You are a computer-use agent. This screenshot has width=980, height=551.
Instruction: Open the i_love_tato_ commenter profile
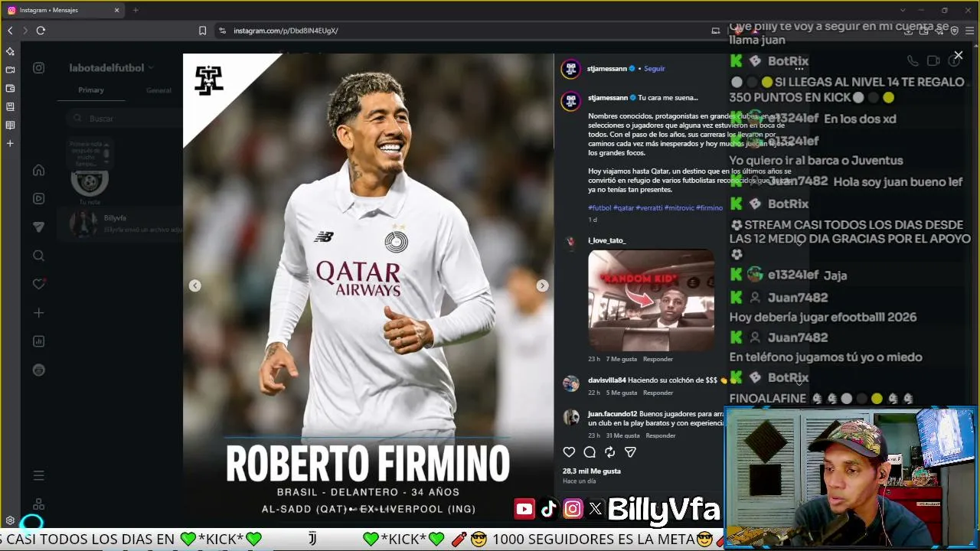(x=606, y=240)
